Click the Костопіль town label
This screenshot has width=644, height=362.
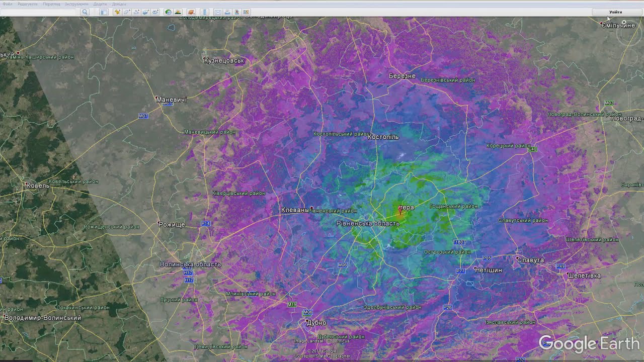click(383, 137)
